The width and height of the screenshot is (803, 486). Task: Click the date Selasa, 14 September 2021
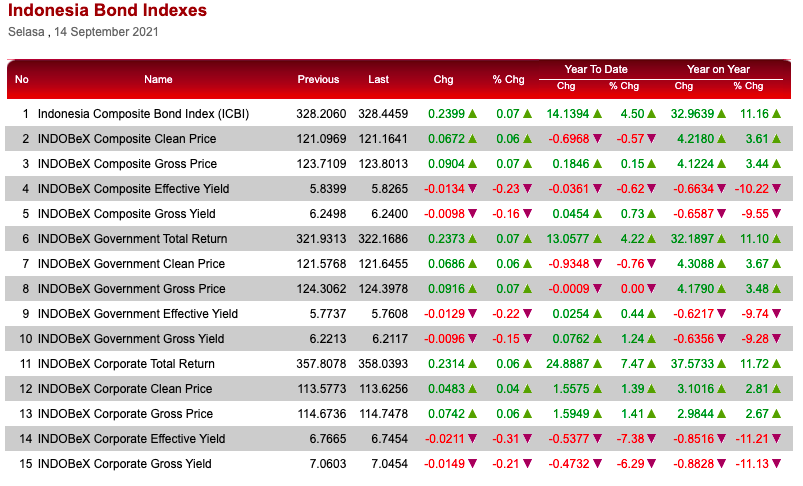coord(83,32)
